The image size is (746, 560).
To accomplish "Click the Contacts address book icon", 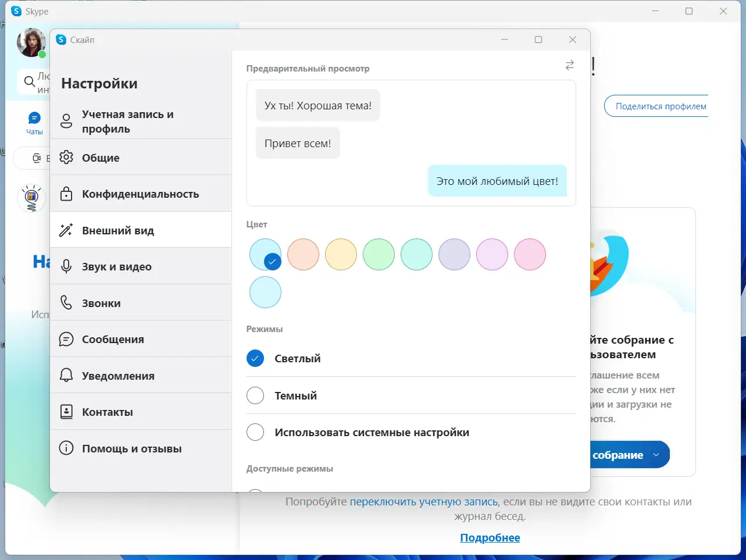I will pyautogui.click(x=66, y=412).
